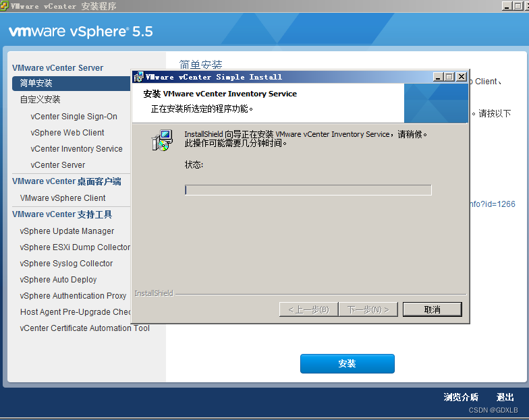Click the installer icon in the Simple Install dialog title bar

[138, 77]
